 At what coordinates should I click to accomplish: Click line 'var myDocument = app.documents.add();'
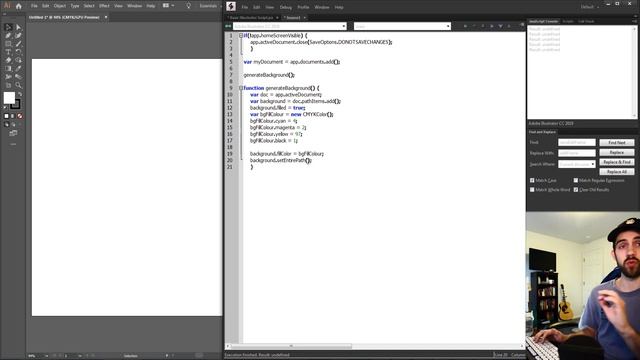[x=292, y=62]
